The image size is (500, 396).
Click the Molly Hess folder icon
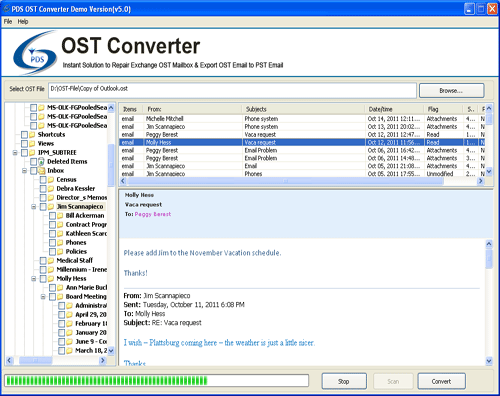point(51,279)
